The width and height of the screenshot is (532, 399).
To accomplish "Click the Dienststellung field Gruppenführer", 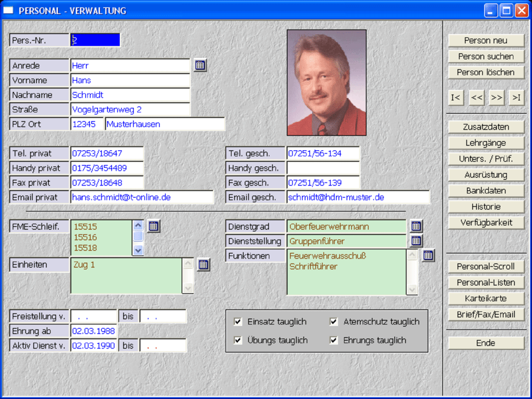I will pos(347,241).
